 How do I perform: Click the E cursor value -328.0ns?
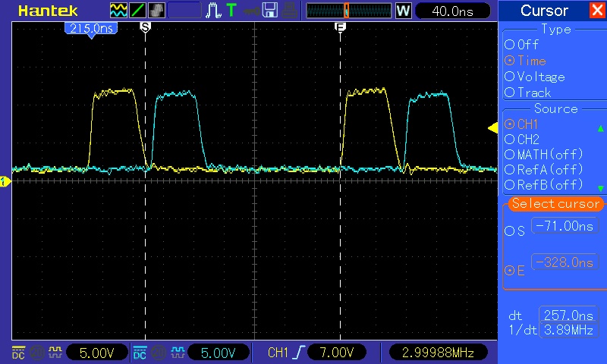[x=565, y=262]
